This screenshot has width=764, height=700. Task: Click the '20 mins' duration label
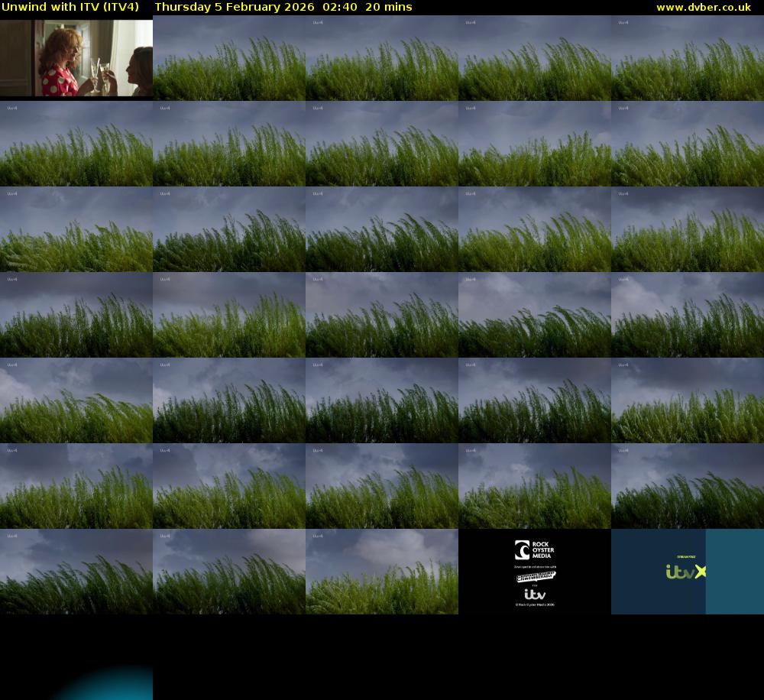coord(388,8)
